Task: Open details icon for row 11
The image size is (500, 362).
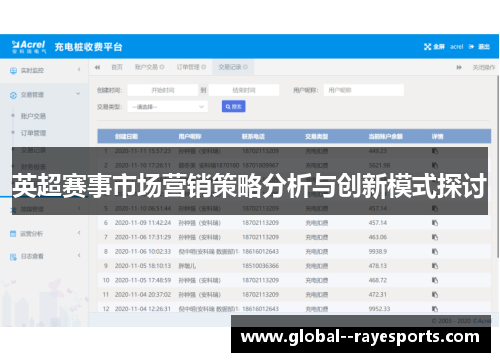Action: pos(435,295)
